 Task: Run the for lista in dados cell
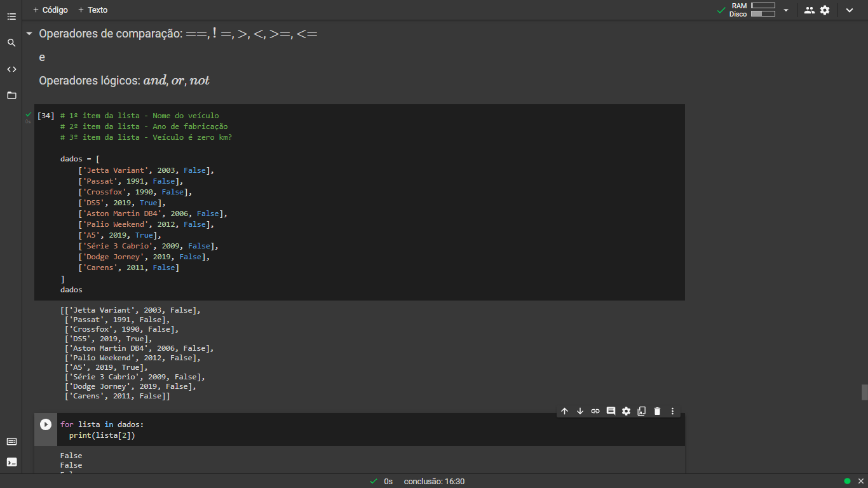click(x=46, y=424)
